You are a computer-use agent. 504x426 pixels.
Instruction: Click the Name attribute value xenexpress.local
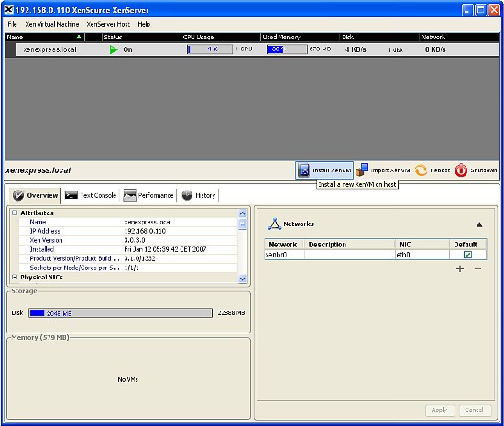coord(148,222)
